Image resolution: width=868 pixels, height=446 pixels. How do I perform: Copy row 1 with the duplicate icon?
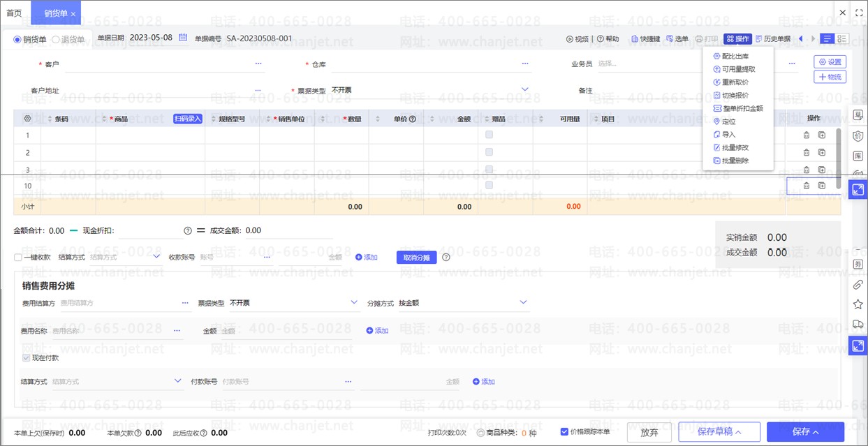822,135
